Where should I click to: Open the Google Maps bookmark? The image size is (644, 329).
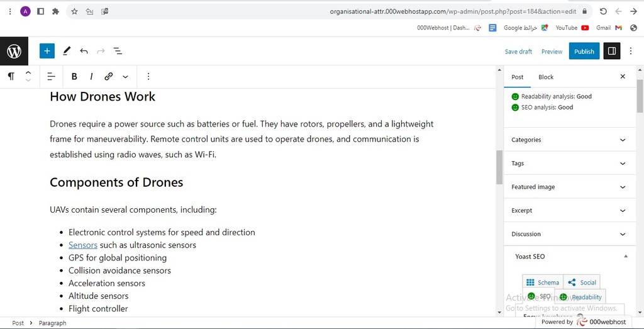(x=526, y=28)
